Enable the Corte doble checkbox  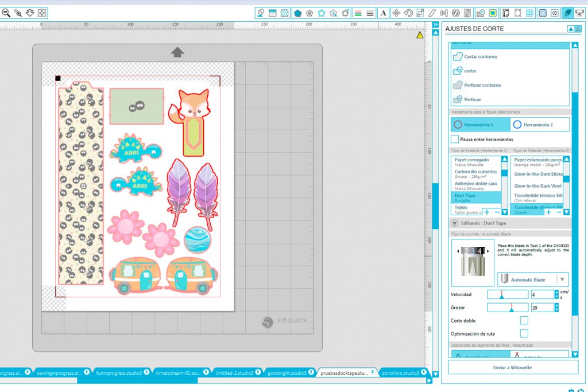524,320
